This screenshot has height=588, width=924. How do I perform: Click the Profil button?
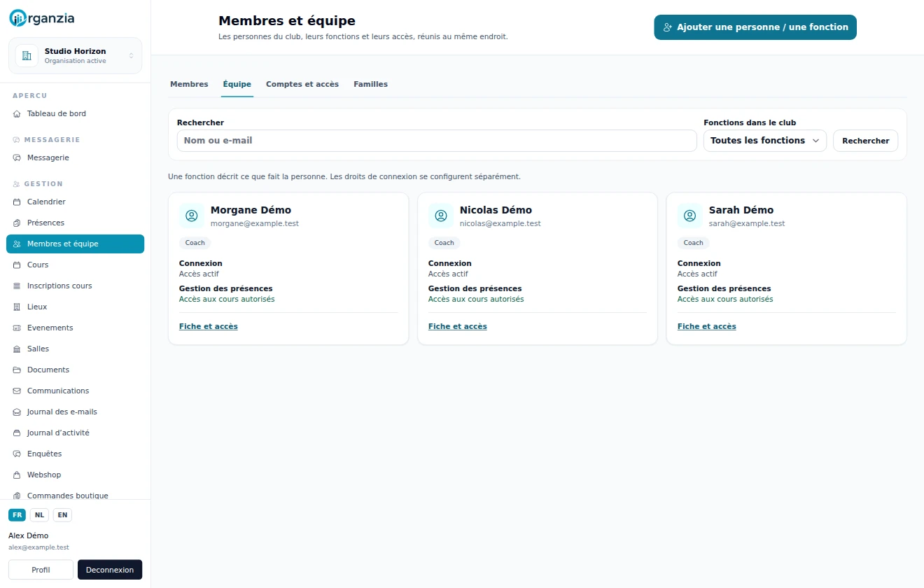click(x=41, y=570)
